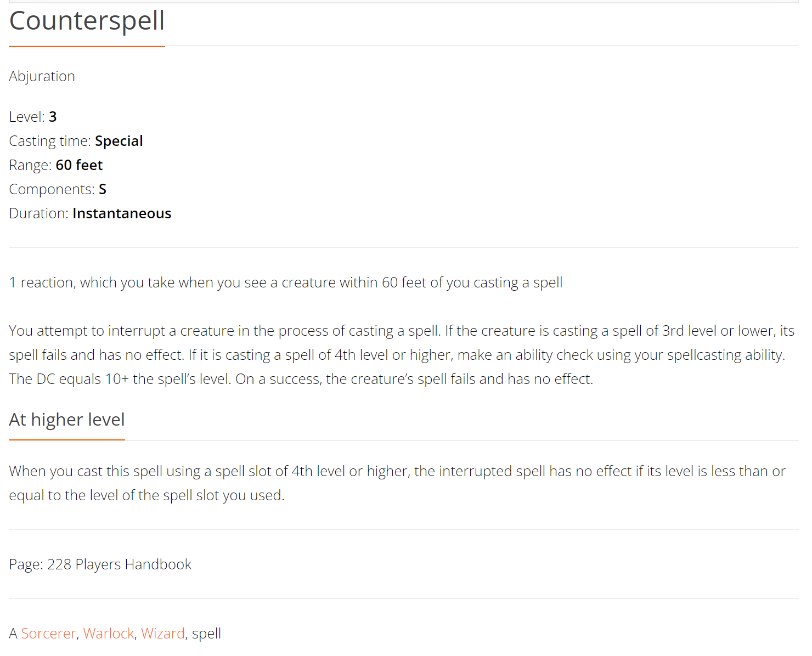Click the word spell after Wizard link
Screen dimensions: 812x656
click(x=206, y=634)
